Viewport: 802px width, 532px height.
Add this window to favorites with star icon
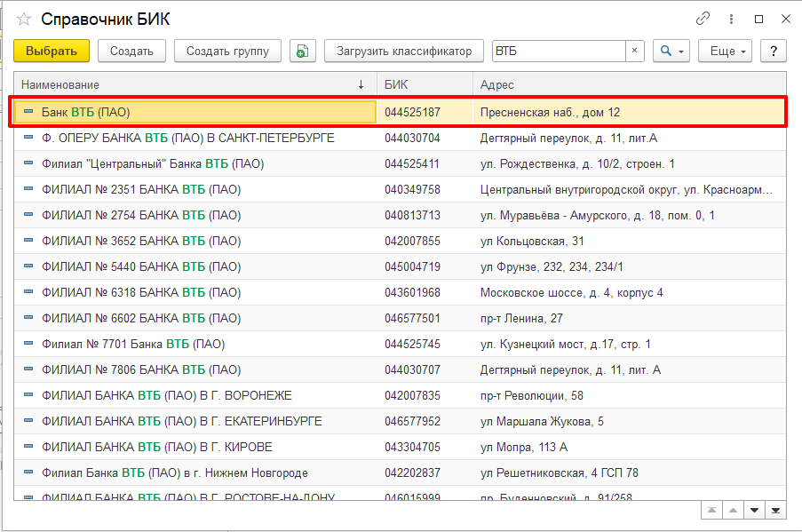point(24,19)
